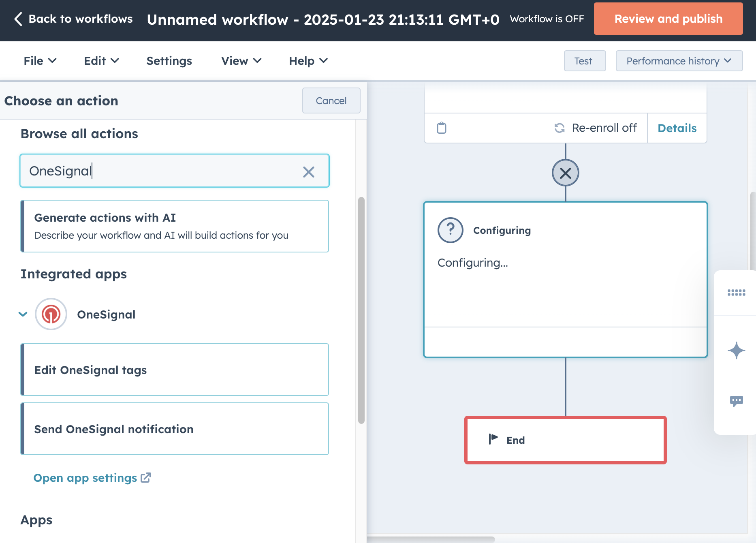Click the clipboard icon on trigger card
Viewport: 756px width, 543px height.
tap(442, 128)
